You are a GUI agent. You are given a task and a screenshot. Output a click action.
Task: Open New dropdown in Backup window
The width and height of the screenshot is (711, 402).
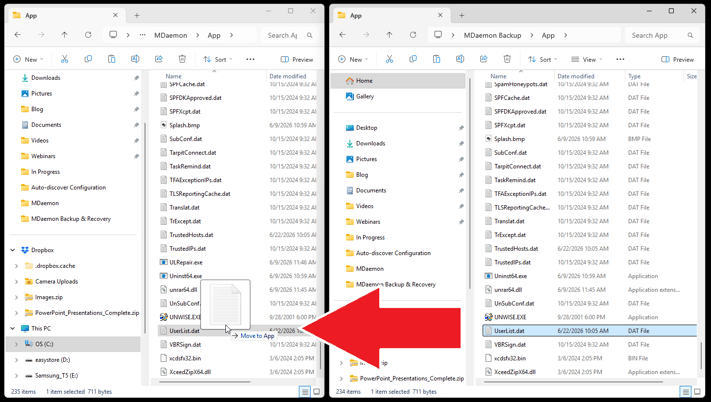coord(353,59)
